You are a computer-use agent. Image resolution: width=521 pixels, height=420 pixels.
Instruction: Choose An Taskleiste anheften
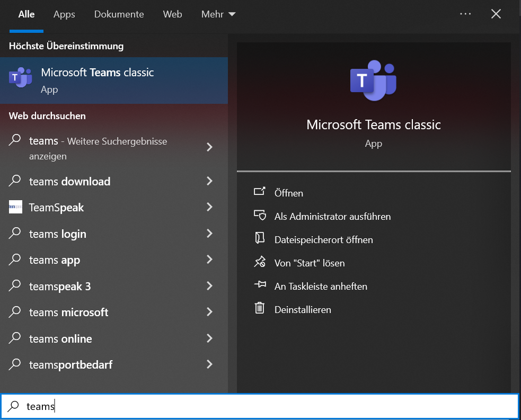pos(321,286)
